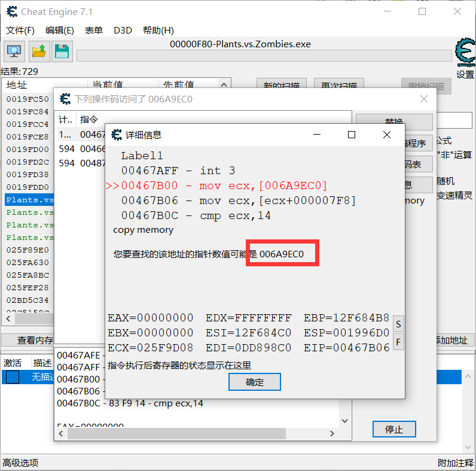Select address 0019FC84 in results list
The image size is (476, 471).
pyautogui.click(x=28, y=111)
